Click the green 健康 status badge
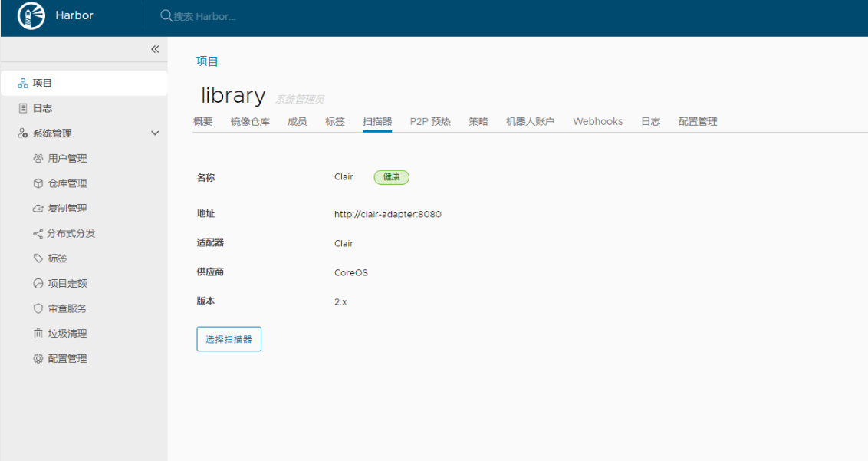This screenshot has height=461, width=868. pos(391,176)
